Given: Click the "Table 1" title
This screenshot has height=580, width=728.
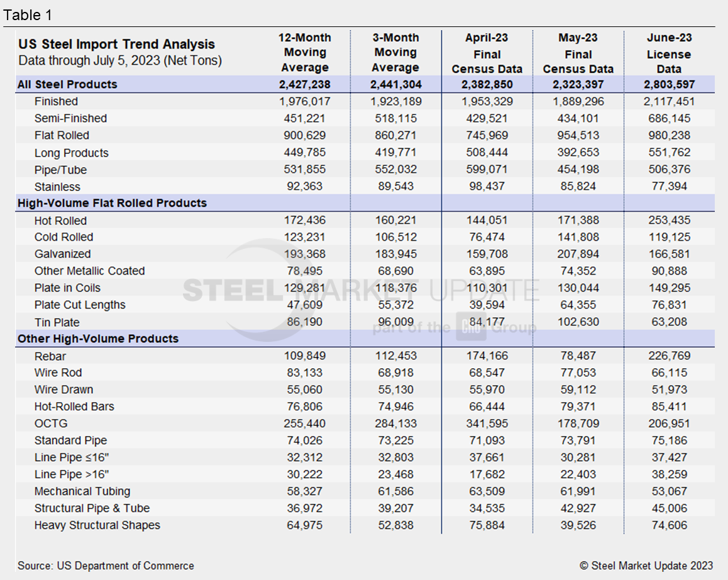Looking at the screenshot, I should click(28, 14).
